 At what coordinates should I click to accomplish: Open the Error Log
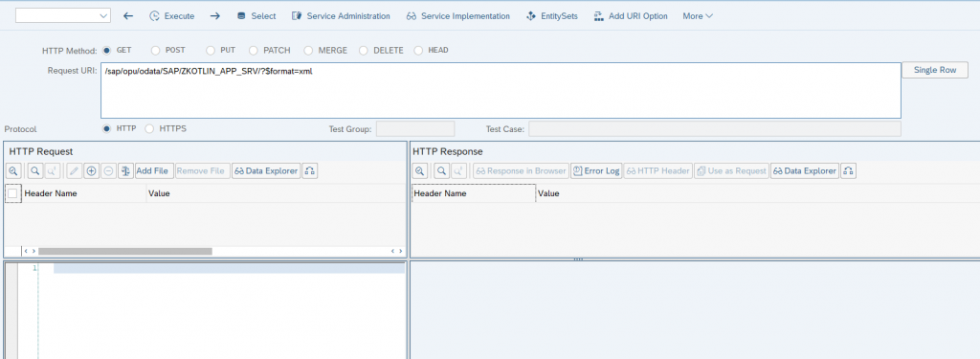pos(596,170)
